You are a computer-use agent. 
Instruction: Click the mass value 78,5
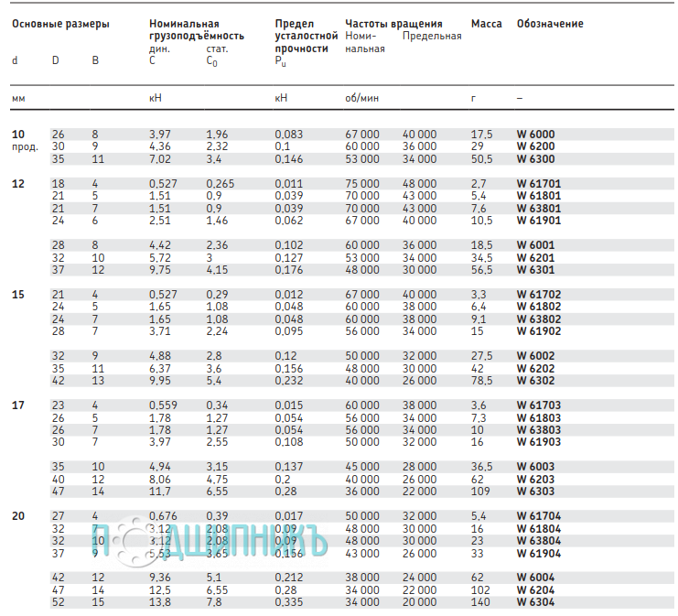[481, 381]
